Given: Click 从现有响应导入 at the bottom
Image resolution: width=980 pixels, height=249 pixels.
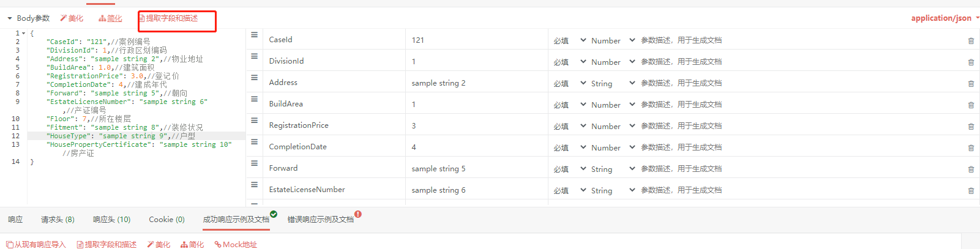Looking at the screenshot, I should click(36, 244).
